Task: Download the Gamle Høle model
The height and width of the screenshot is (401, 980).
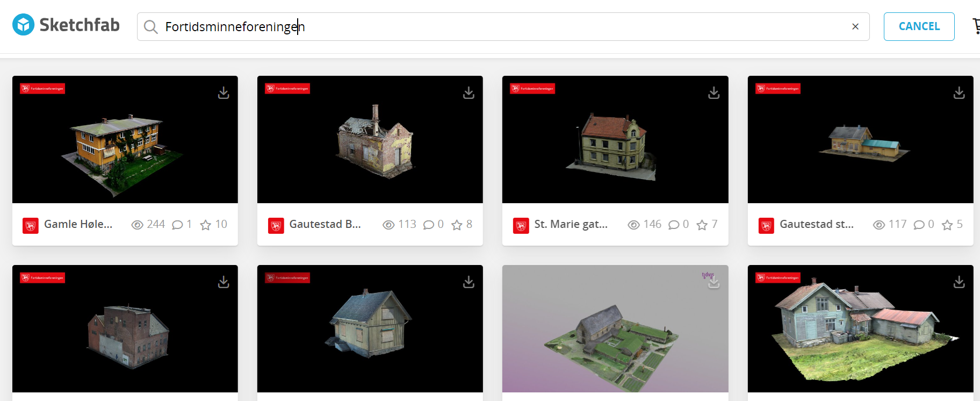Action: tap(224, 93)
